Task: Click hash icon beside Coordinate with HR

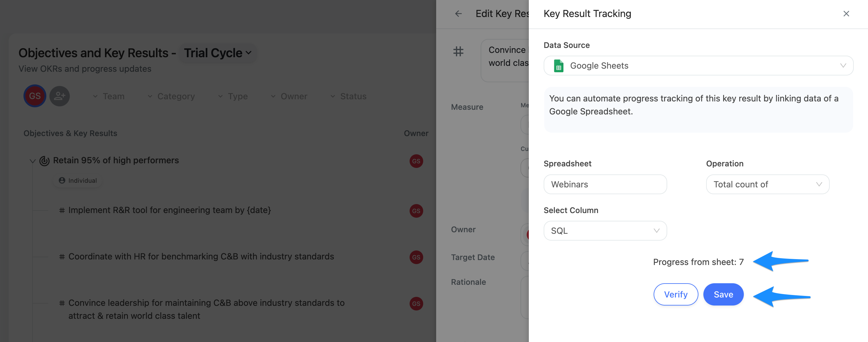Action: 62,257
